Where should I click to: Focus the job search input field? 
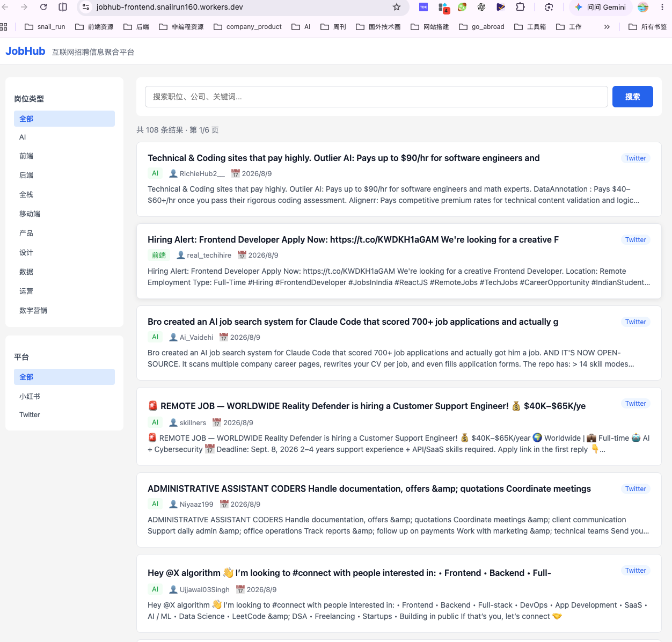(x=376, y=97)
